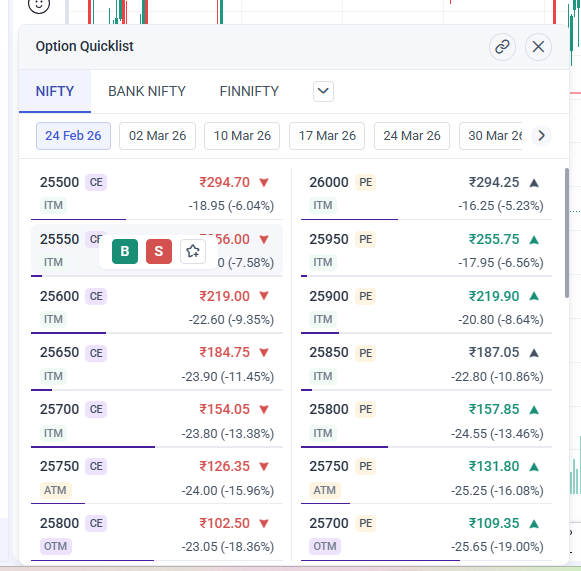Click the up arrow next to ₹157.85

pyautogui.click(x=534, y=410)
